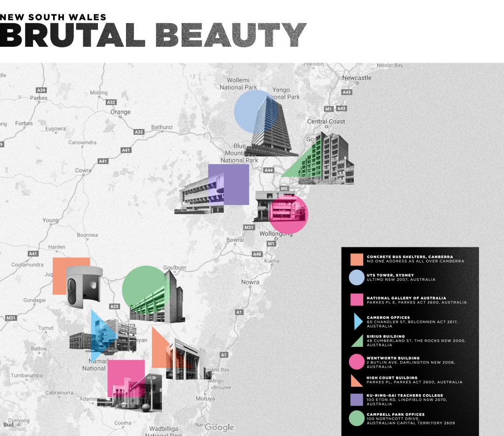This screenshot has width=504, height=436.
Task: Click the Budget Direct logo
Action: [11, 426]
